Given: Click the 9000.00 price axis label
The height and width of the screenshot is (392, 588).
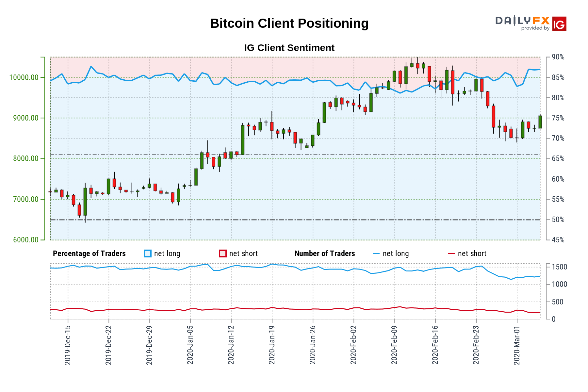Looking at the screenshot, I should [25, 118].
